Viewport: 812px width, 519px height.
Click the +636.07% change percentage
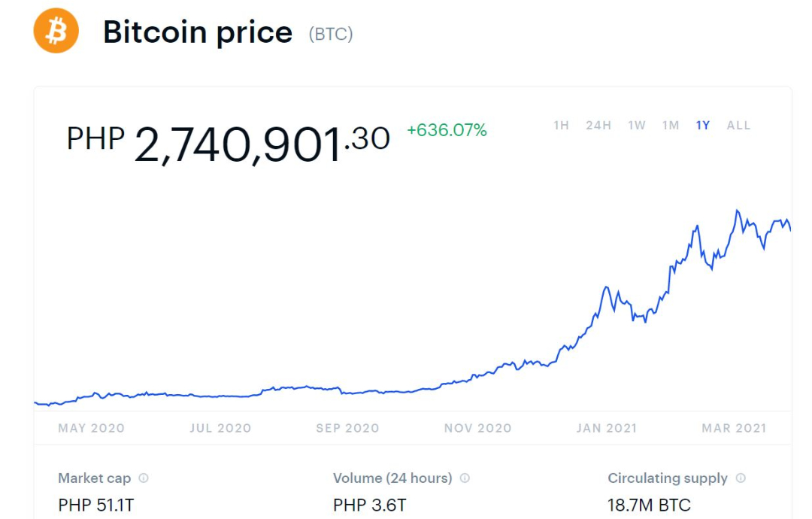tap(447, 131)
